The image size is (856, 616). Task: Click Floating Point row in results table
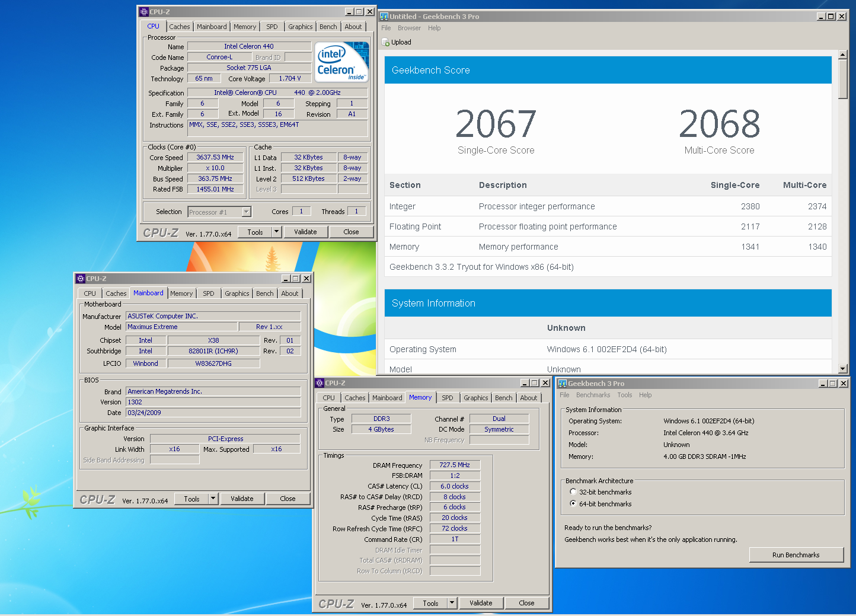608,226
